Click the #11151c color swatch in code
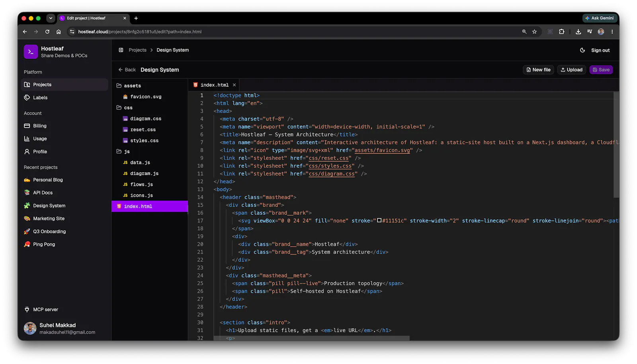This screenshot has height=364, width=637. click(x=379, y=220)
